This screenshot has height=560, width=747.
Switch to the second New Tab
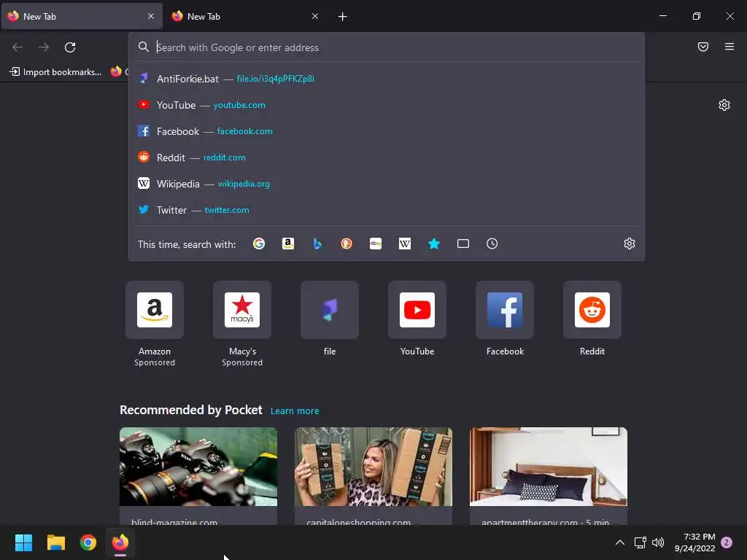246,16
